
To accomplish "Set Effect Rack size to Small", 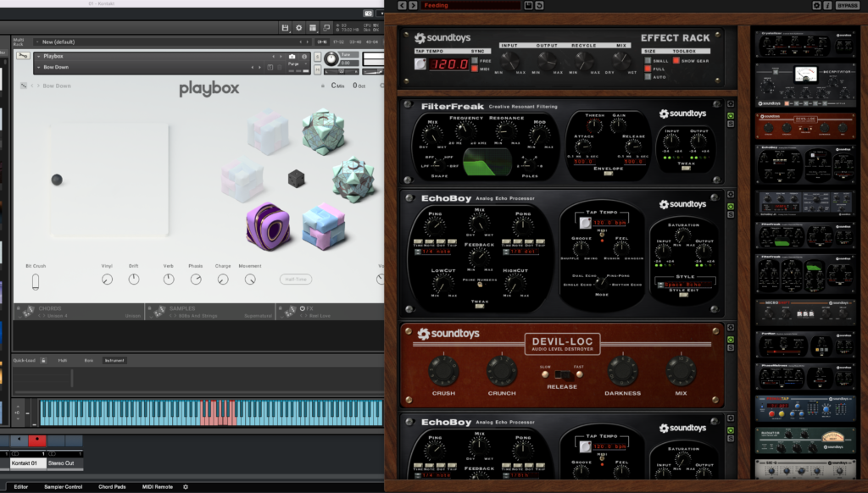I will pyautogui.click(x=648, y=61).
